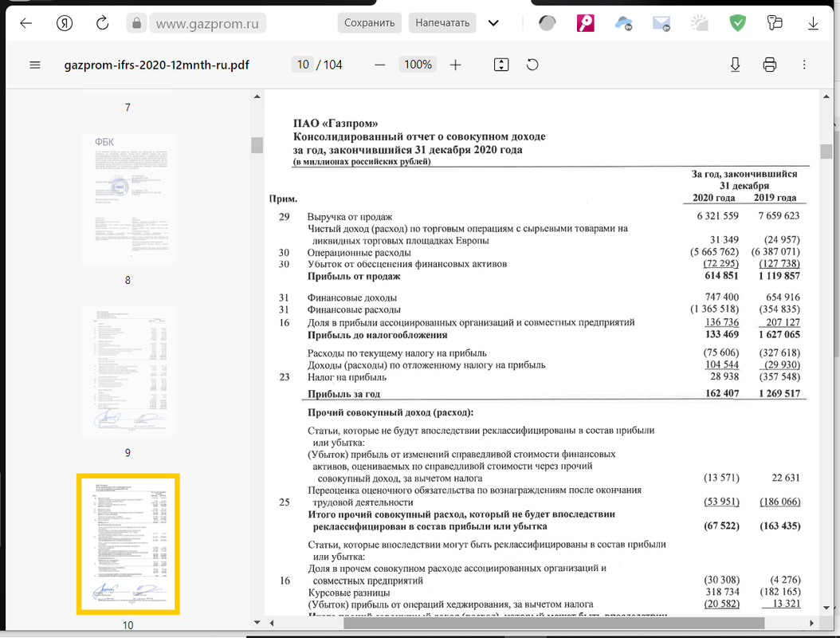Click the text Финансовые расходы
840x638 pixels.
pos(354,309)
